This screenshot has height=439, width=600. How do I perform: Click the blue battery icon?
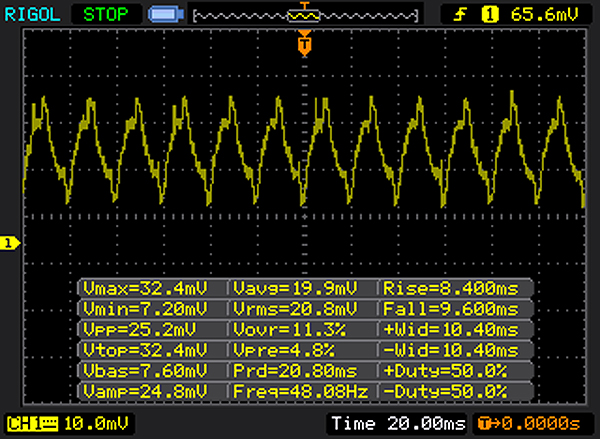(166, 15)
